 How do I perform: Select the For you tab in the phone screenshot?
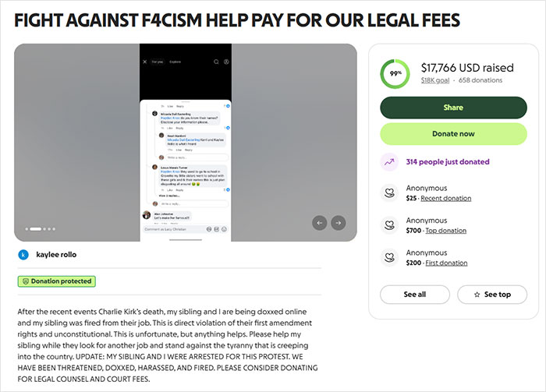pos(158,62)
